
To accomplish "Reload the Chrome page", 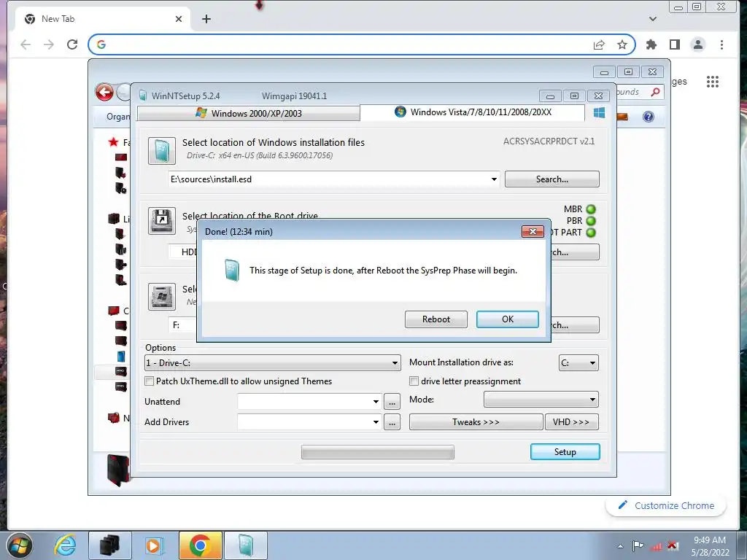I will [72, 44].
